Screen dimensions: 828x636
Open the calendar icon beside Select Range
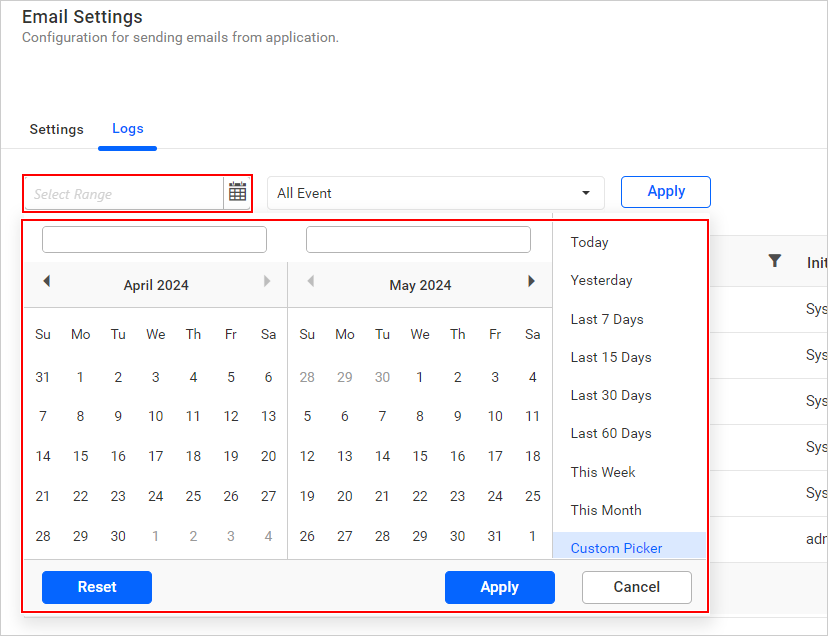pyautogui.click(x=237, y=191)
